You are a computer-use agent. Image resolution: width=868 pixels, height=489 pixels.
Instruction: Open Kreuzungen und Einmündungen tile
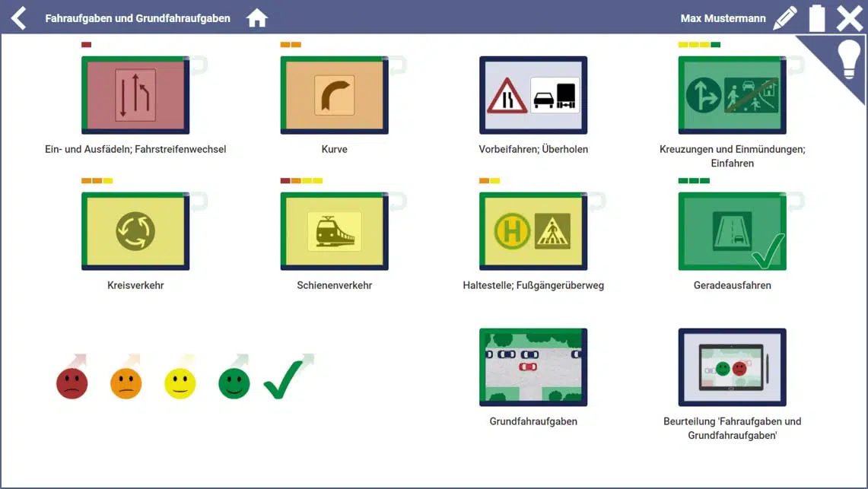click(732, 95)
